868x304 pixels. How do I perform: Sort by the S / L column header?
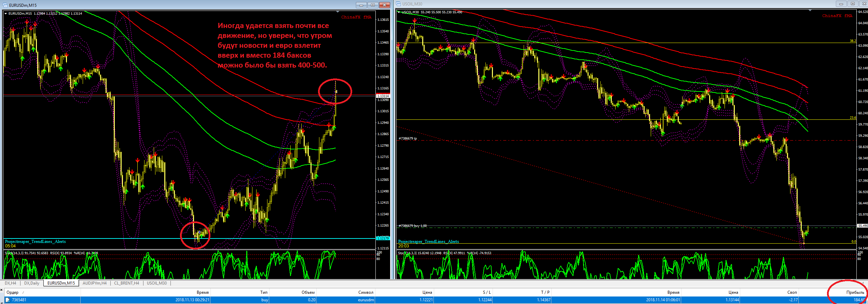(x=464, y=292)
